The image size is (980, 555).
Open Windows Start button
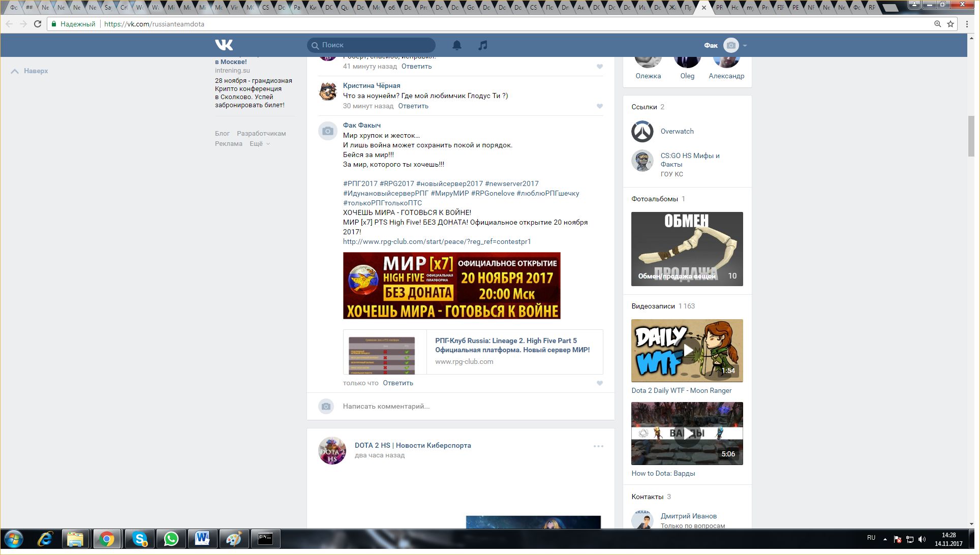14,539
